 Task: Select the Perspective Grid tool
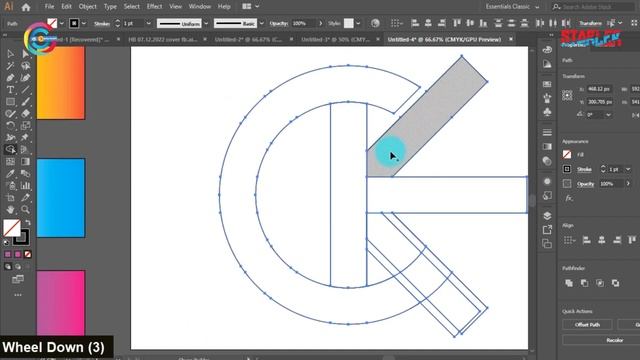click(x=25, y=150)
